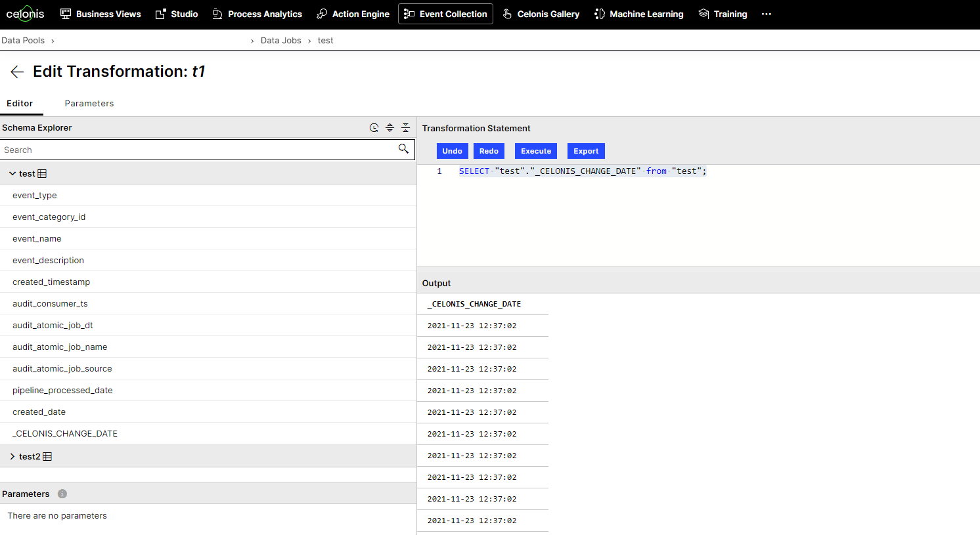Open Action Engine
Screen dimensions: 980x535
(x=353, y=14)
